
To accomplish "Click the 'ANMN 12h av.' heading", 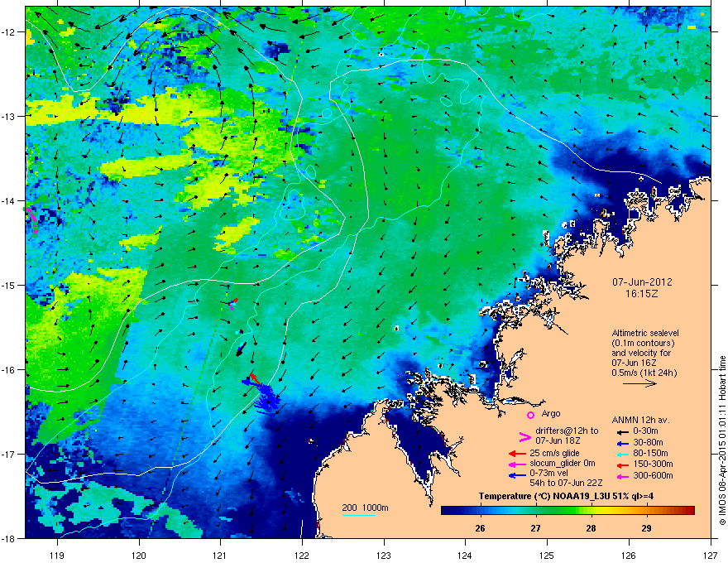I will (x=640, y=420).
